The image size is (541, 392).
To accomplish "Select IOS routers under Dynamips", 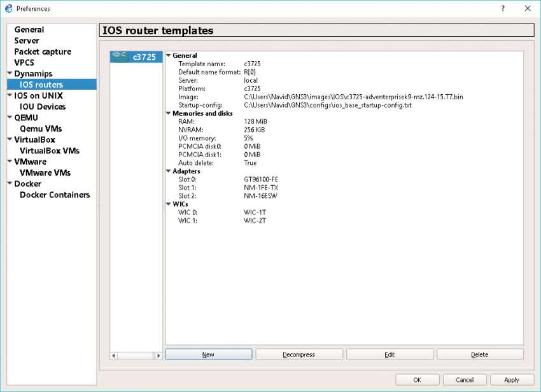I will tap(40, 84).
